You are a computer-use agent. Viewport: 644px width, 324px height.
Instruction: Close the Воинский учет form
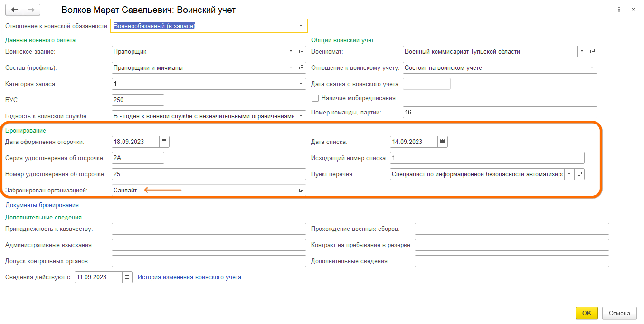(x=633, y=9)
